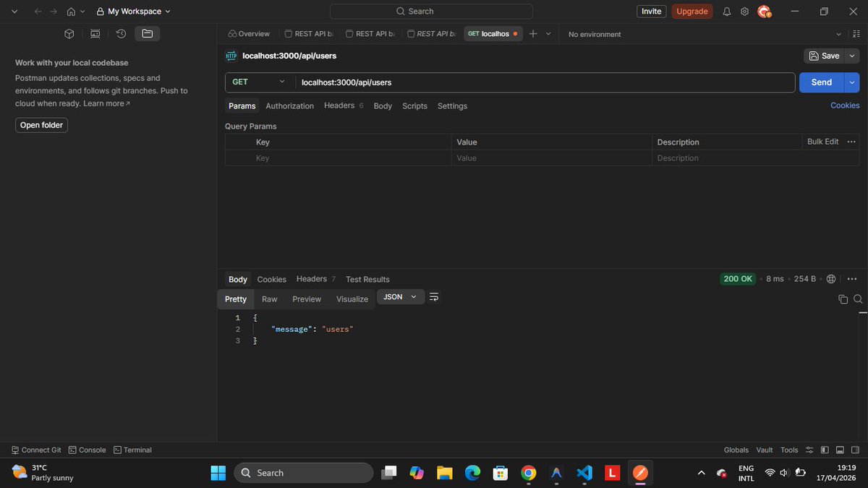Open the settings gear in header
Screen dimensions: 868x488
coord(744,12)
